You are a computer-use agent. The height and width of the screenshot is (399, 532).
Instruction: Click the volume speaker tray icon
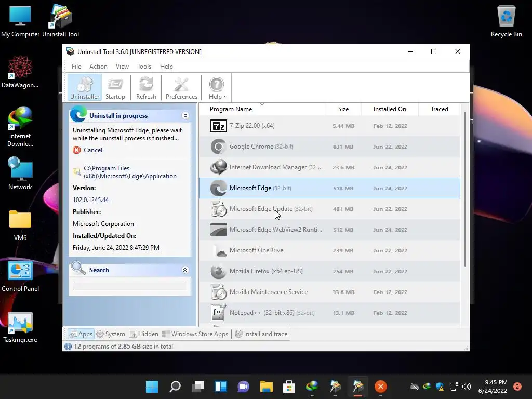467,387
